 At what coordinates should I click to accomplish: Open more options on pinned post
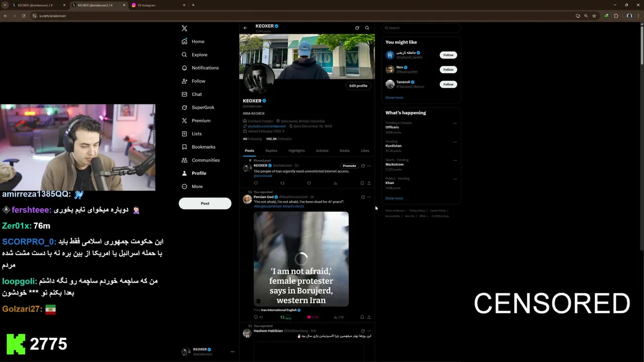pyautogui.click(x=369, y=166)
